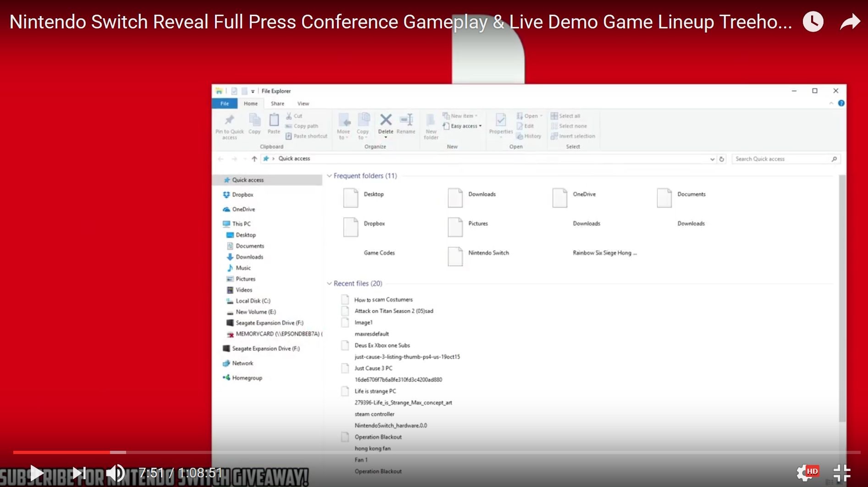Image resolution: width=868 pixels, height=487 pixels.
Task: Collapse the Recent files section
Action: (329, 284)
